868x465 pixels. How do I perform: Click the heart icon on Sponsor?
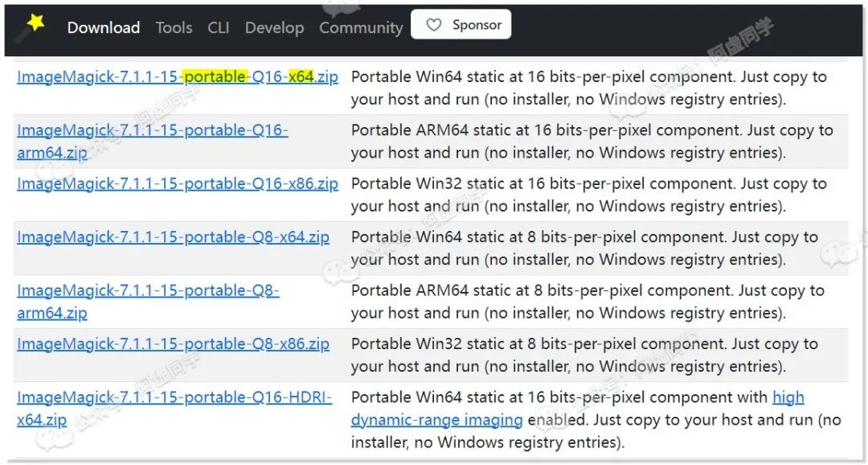434,26
